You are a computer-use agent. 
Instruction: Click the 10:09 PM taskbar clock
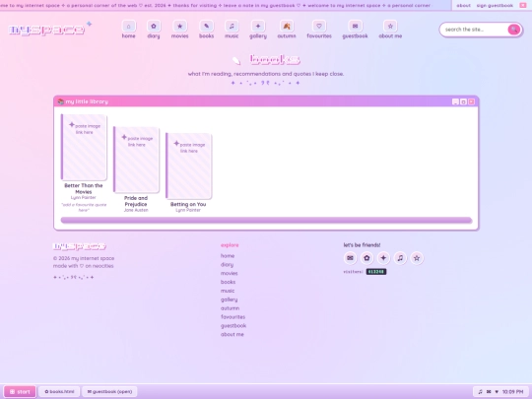point(512,391)
